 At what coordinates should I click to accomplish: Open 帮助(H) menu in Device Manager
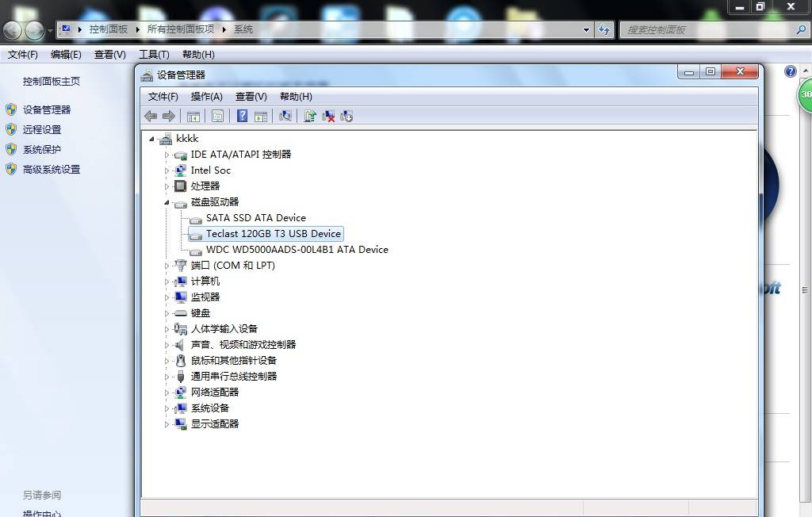pyautogui.click(x=296, y=97)
